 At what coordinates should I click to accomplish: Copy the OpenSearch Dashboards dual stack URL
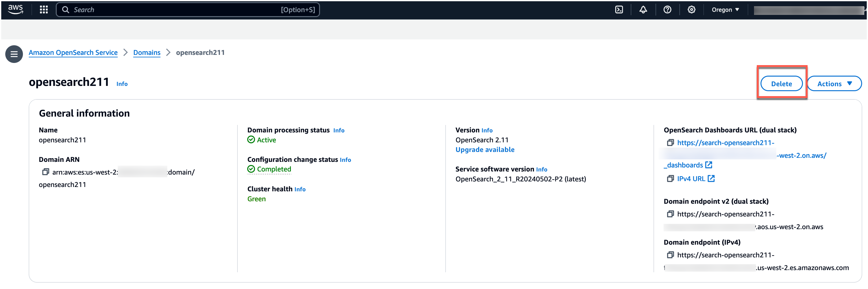click(x=670, y=143)
